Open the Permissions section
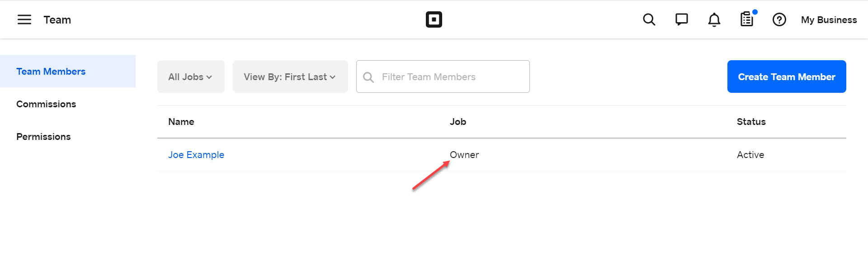This screenshot has width=868, height=273. 43,137
